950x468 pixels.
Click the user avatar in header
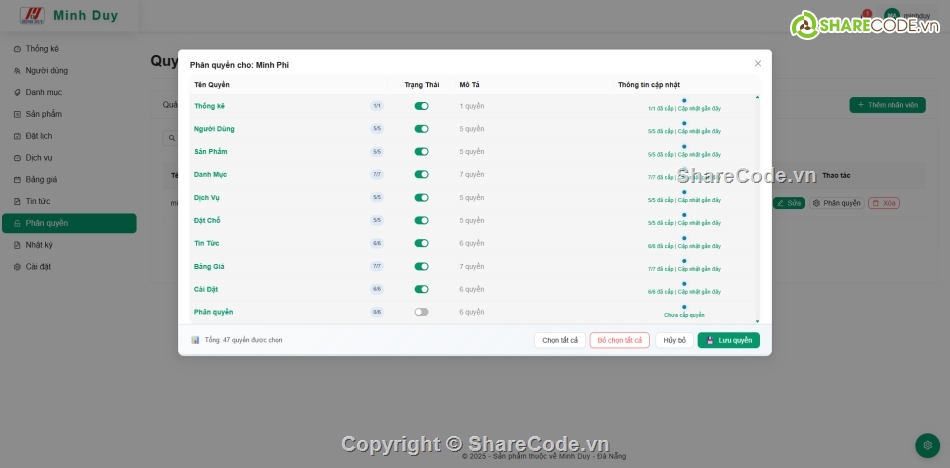891,16
